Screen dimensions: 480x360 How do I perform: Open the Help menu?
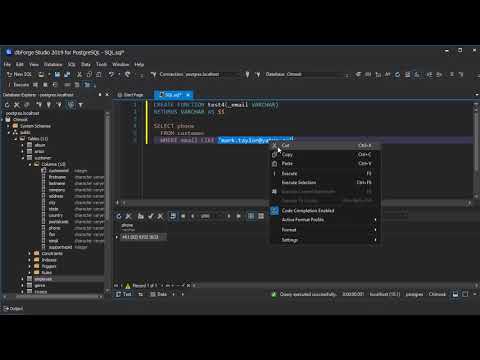pyautogui.click(x=139, y=64)
